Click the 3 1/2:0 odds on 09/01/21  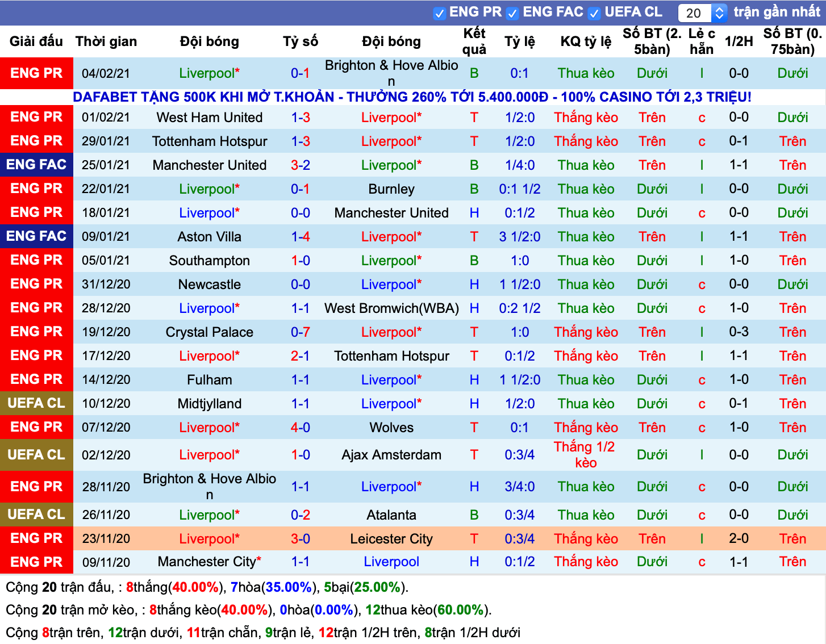520,237
